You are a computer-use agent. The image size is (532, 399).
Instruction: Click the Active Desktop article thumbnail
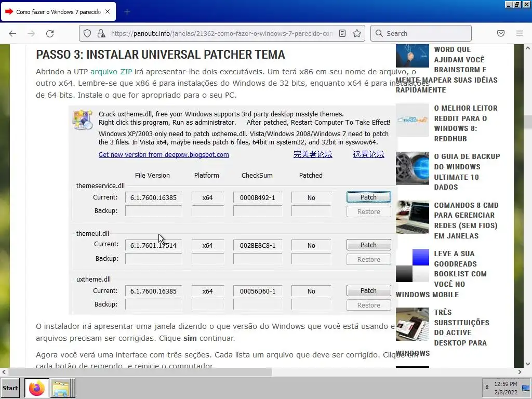412,324
